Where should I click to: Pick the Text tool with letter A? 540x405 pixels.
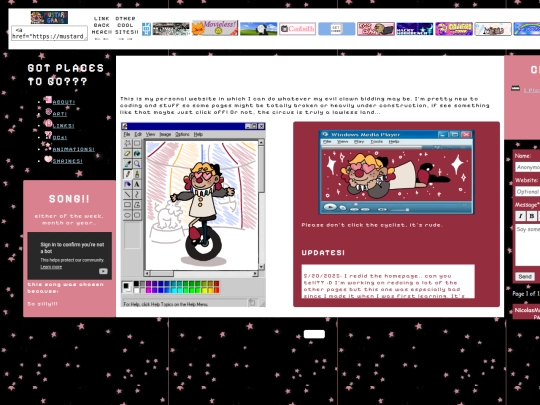[137, 185]
